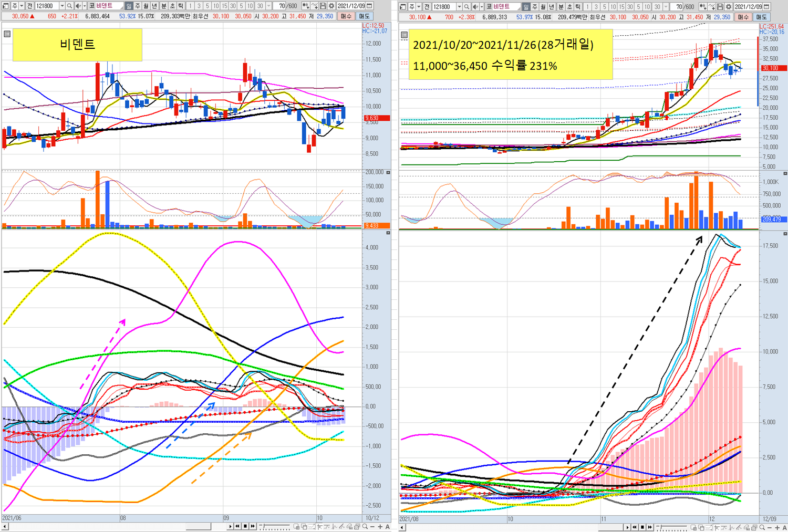Toggle monthly '월' period in left chart
This screenshot has height=532, width=788.
[x=146, y=6]
